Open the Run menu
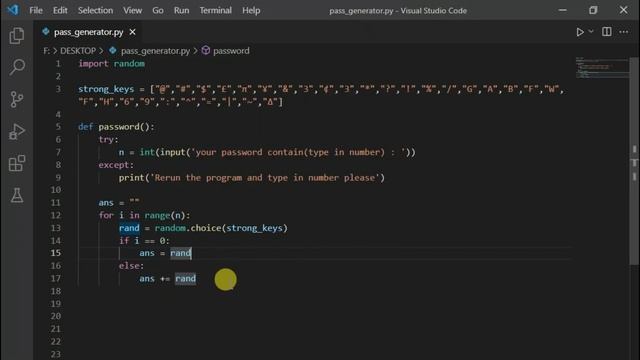The image size is (640, 360). pyautogui.click(x=181, y=10)
